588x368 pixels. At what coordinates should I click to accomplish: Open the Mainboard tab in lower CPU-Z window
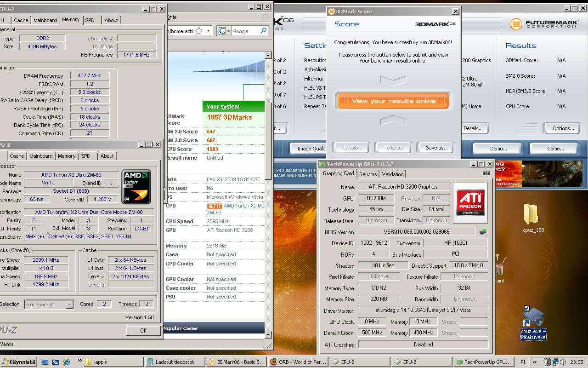tap(41, 156)
